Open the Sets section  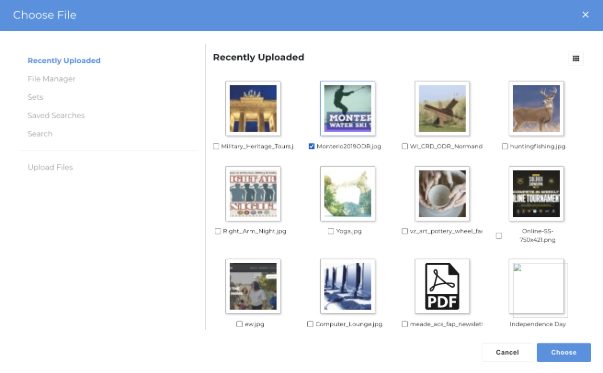[35, 97]
